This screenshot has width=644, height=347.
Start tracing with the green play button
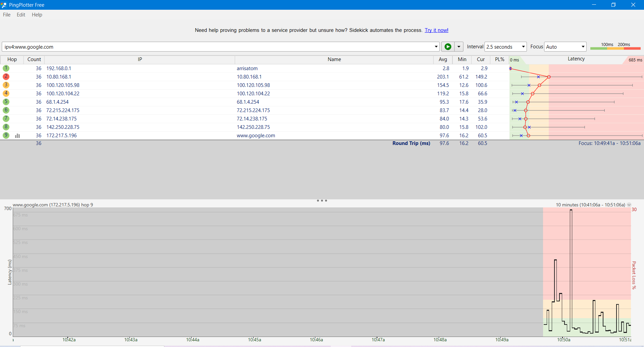pos(448,47)
